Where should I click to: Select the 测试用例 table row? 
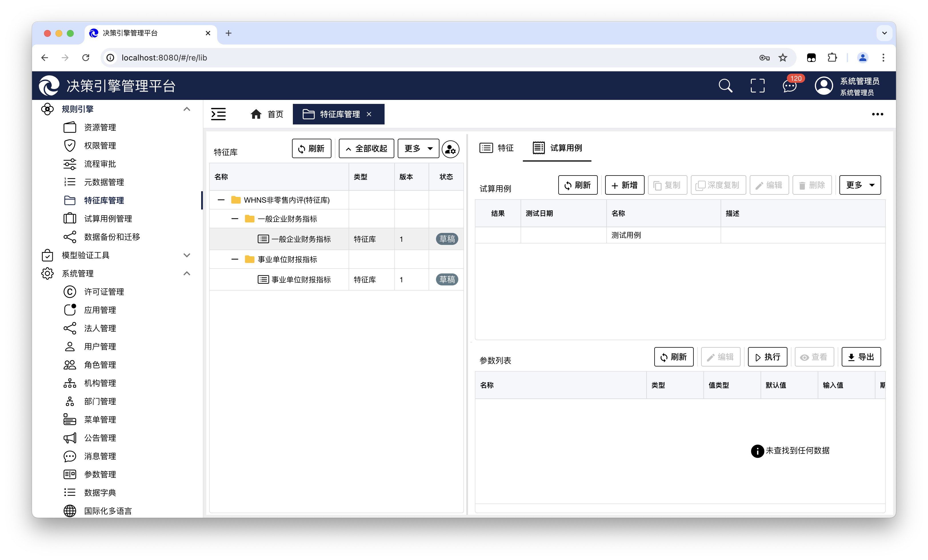[626, 235]
